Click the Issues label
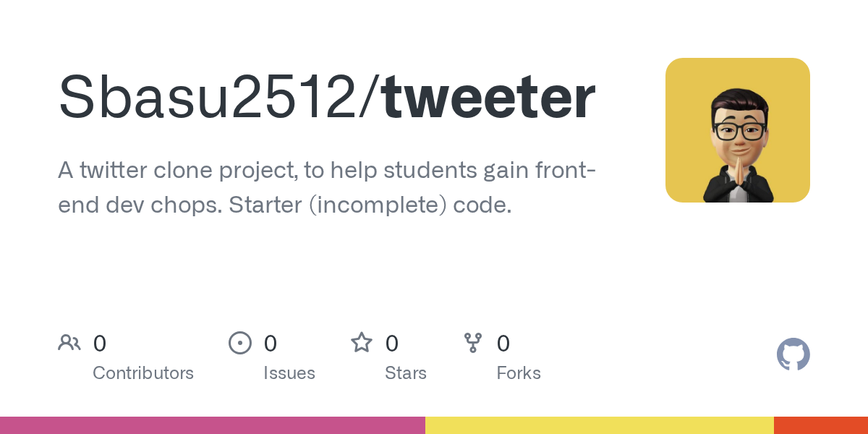Image resolution: width=868 pixels, height=434 pixels. click(x=289, y=373)
